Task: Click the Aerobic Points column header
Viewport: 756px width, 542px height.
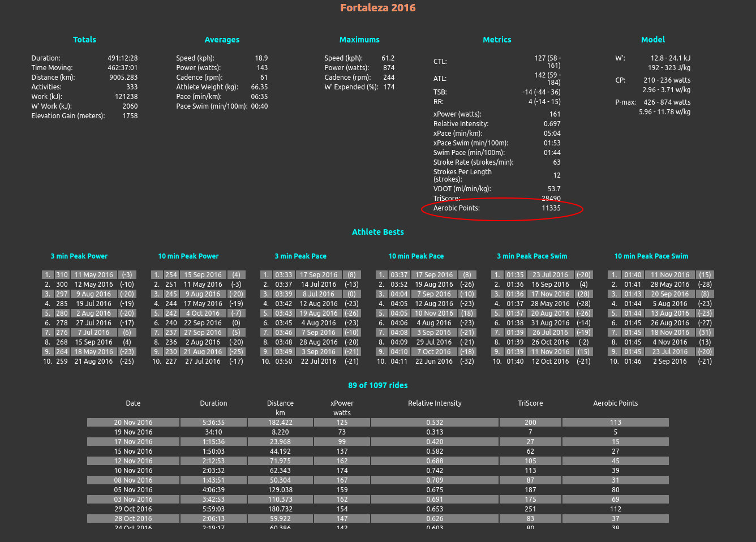Action: 615,403
